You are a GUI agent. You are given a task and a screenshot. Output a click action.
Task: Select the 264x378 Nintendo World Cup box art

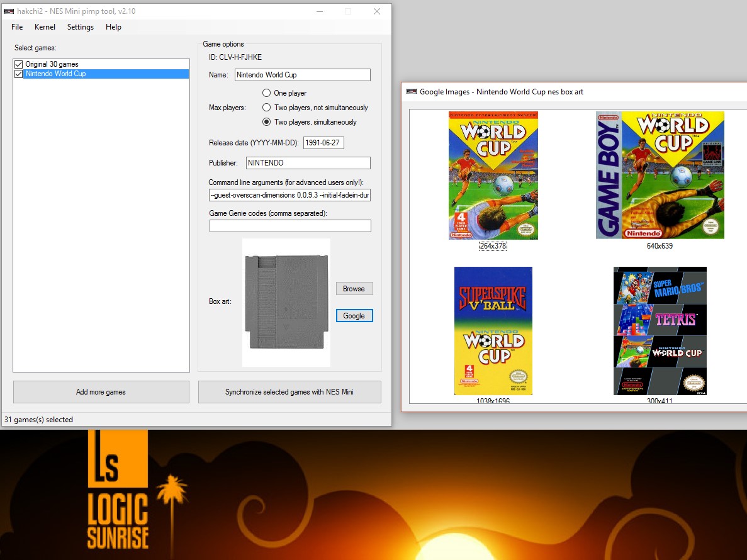coord(493,176)
